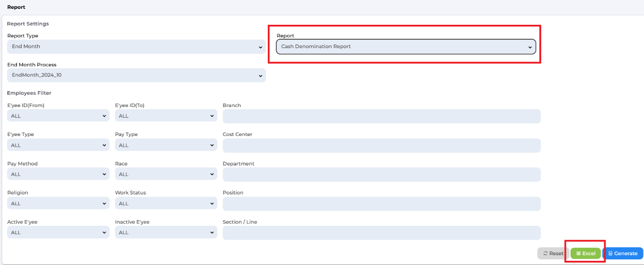The image size is (644, 265).
Task: Open the Pay Type dropdown
Action: (166, 145)
